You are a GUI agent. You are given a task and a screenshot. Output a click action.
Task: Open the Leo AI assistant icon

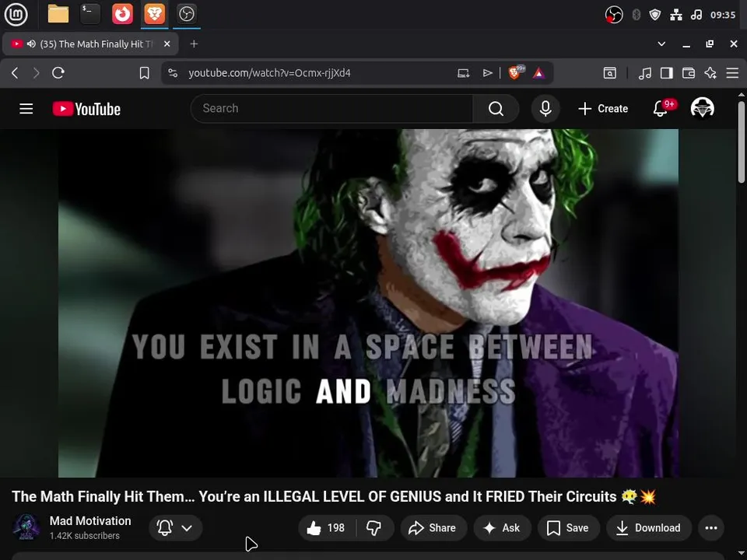click(710, 73)
